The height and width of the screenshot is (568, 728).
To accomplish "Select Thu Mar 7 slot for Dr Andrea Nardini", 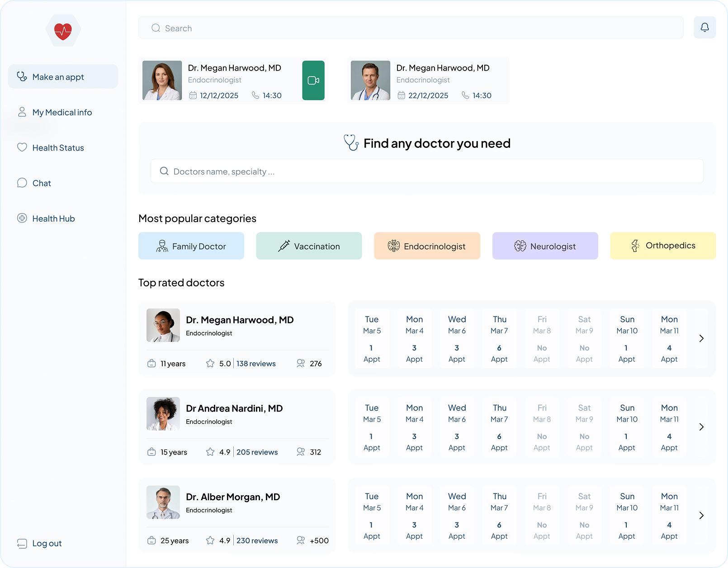I will coord(499,426).
